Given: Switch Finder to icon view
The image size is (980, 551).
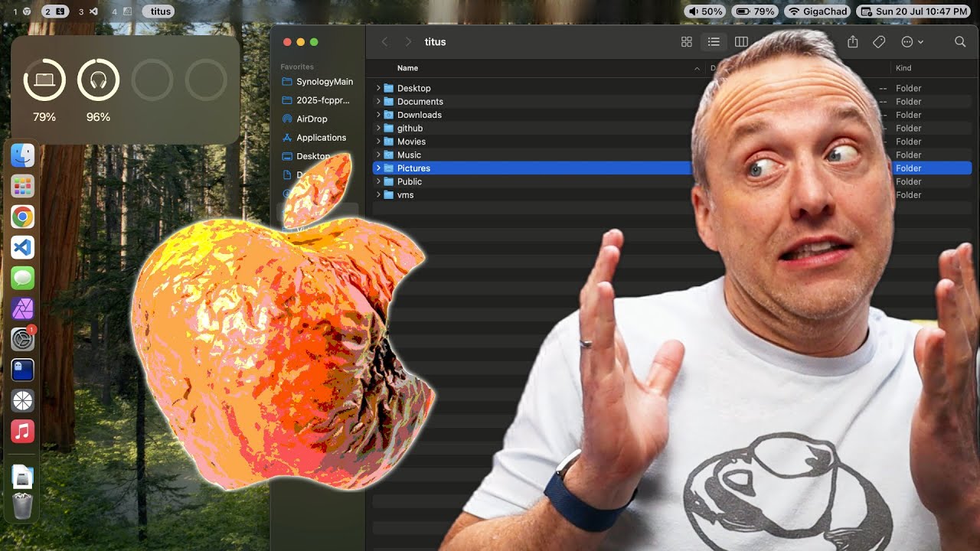Looking at the screenshot, I should click(x=687, y=42).
